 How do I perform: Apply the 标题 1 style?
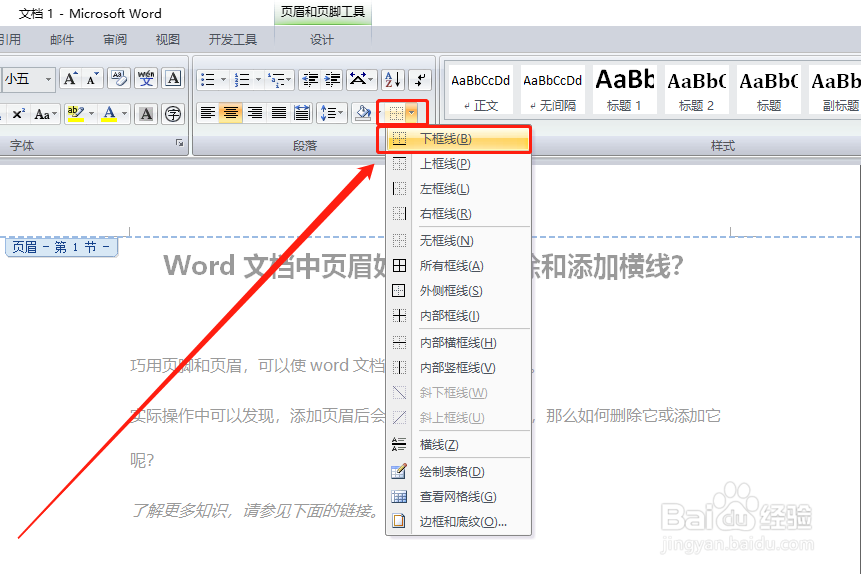pos(625,90)
